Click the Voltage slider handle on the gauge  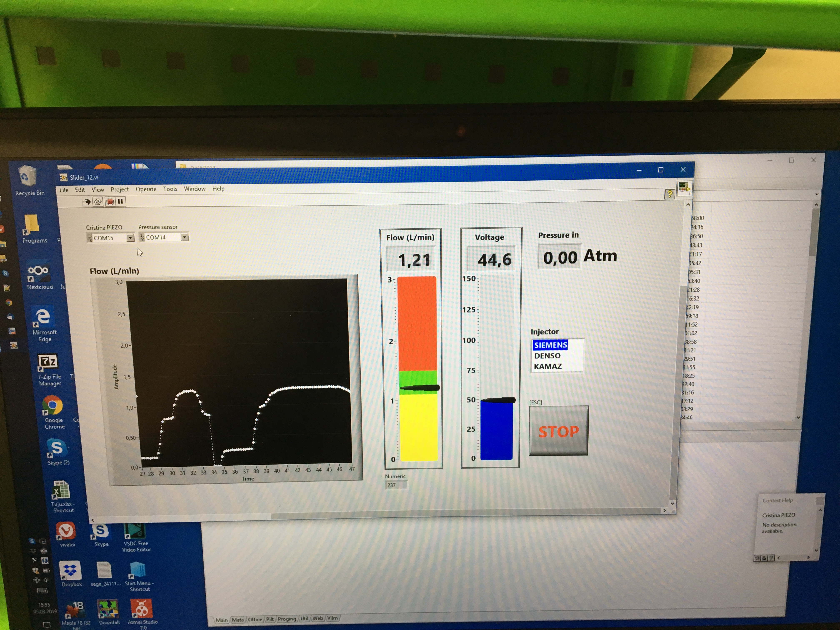pos(498,400)
